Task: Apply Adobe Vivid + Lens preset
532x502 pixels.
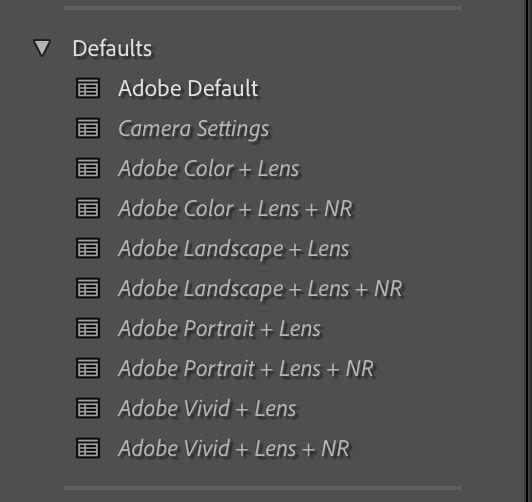Action: pyautogui.click(x=207, y=409)
